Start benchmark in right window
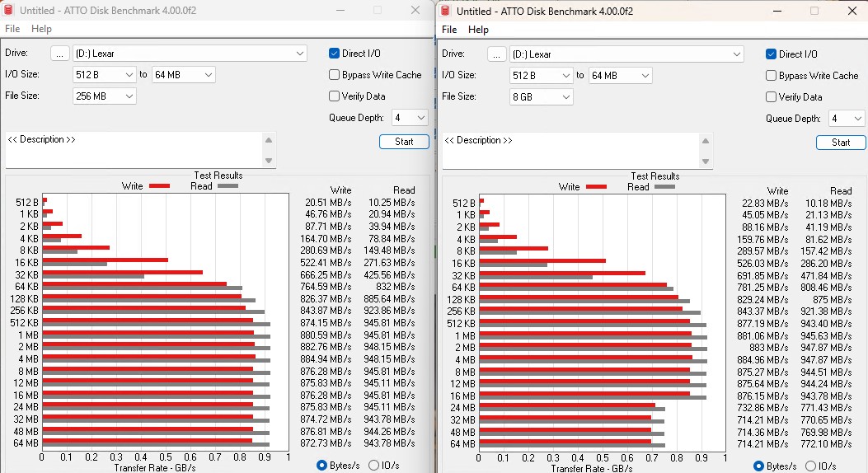The image size is (868, 473). pos(841,143)
